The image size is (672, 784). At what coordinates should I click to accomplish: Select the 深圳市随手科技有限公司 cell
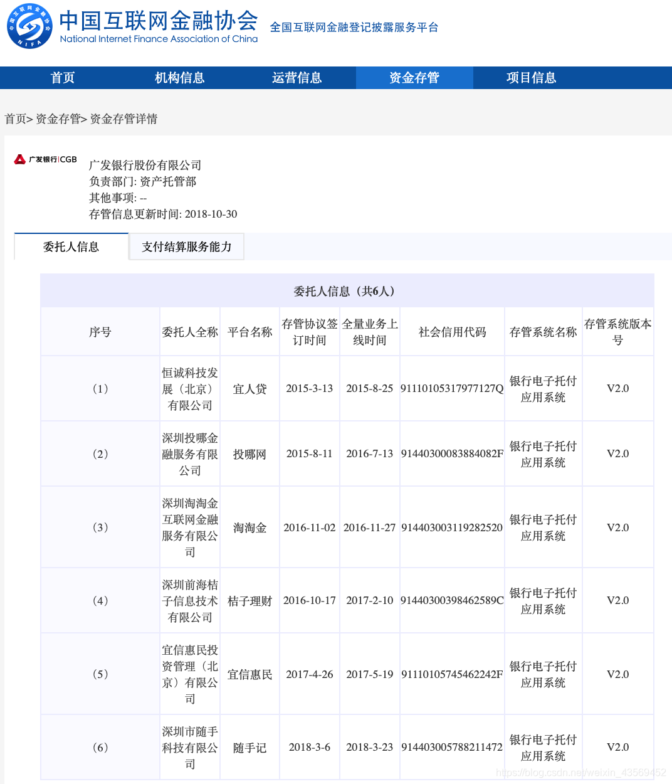190,748
